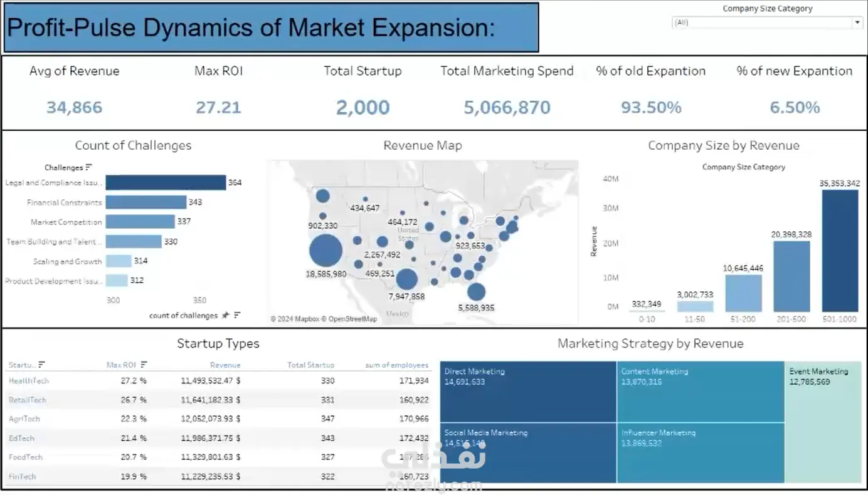Select the Content Marketing treemap tile

tap(700, 392)
